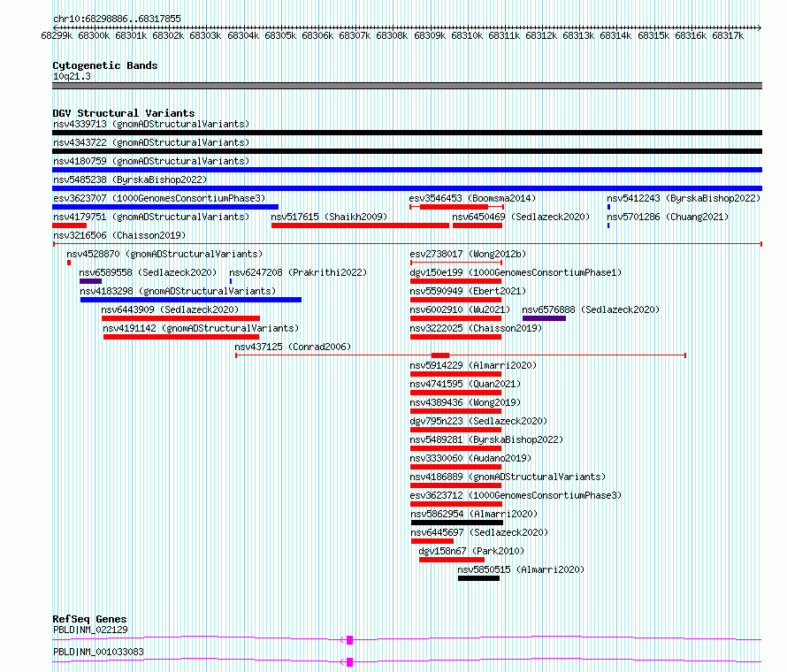Click the DGV Structural Variants track title

[124, 113]
